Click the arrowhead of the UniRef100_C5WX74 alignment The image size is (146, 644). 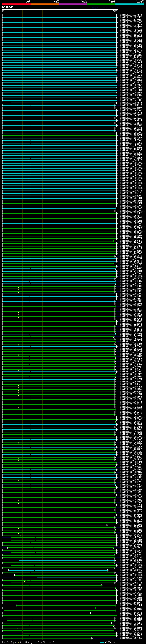(116, 67)
